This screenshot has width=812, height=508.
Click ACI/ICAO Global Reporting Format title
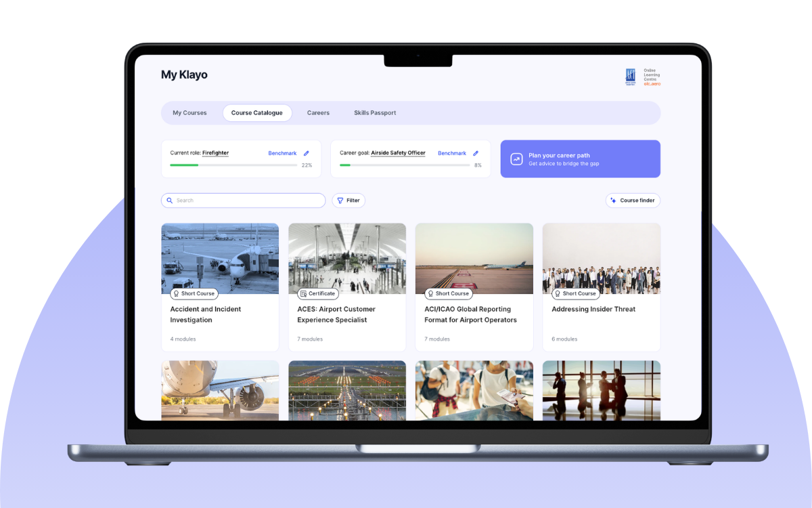(470, 314)
